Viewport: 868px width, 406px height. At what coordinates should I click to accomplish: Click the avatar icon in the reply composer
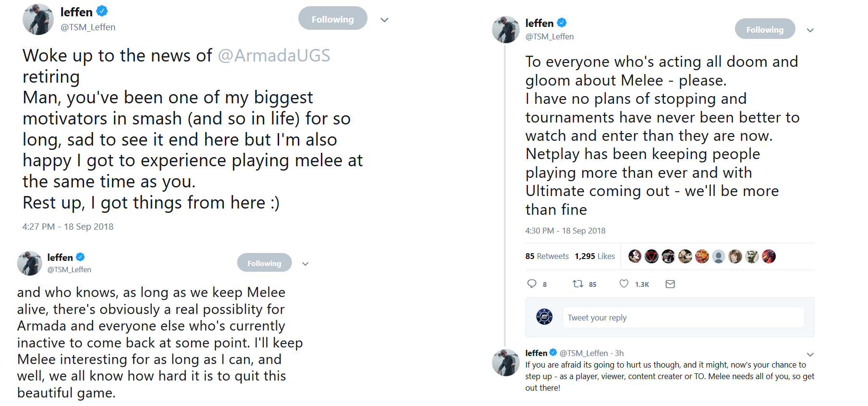pyautogui.click(x=543, y=317)
